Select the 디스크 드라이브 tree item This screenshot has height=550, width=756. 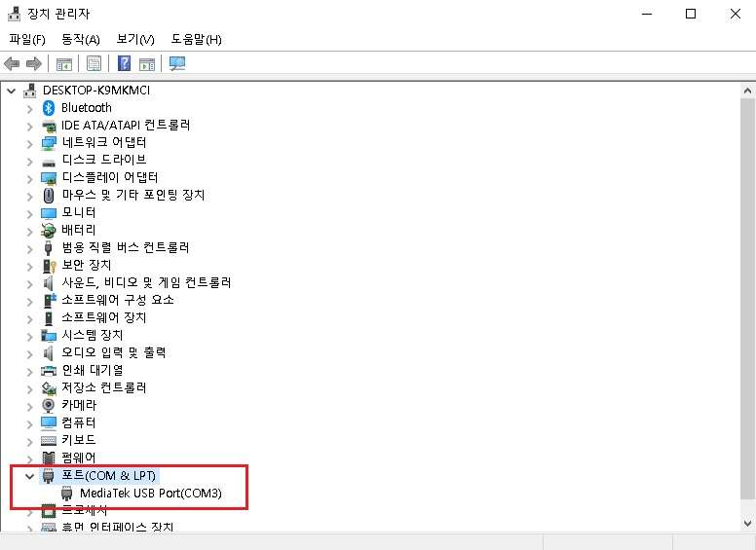pos(103,160)
